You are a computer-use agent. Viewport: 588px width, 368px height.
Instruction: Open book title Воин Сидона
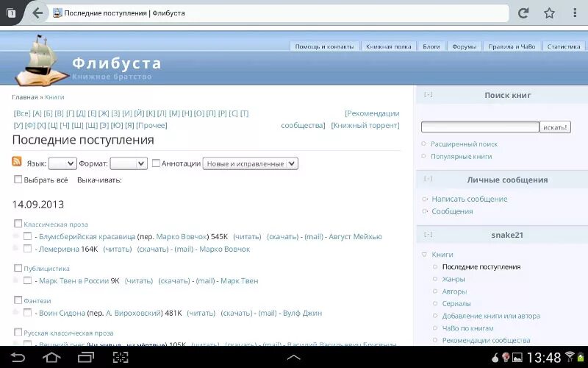[62, 313]
